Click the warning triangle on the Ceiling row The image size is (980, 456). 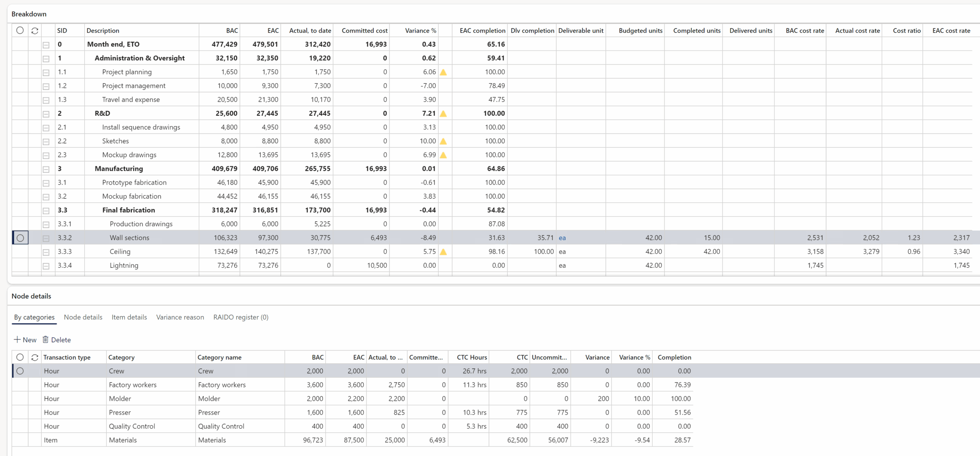point(443,252)
